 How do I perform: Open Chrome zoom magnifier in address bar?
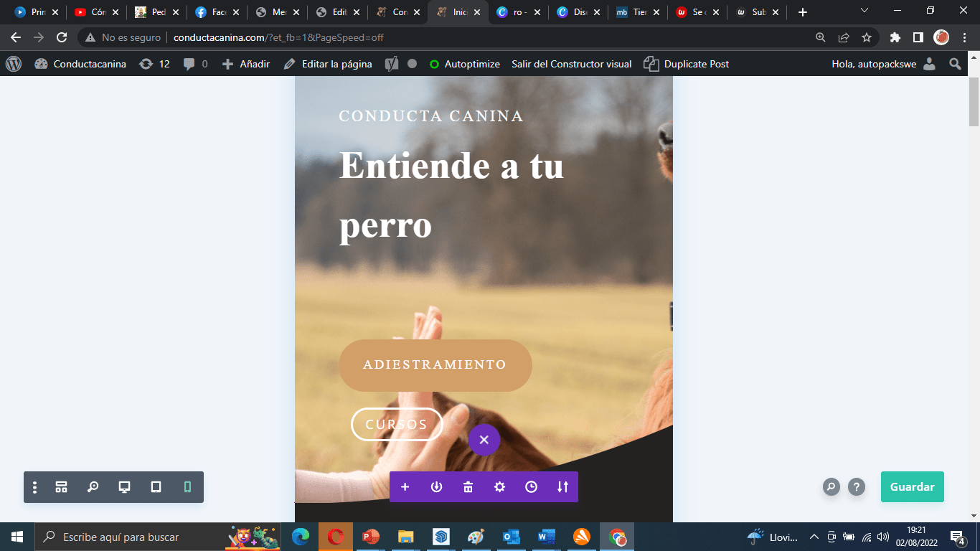821,37
